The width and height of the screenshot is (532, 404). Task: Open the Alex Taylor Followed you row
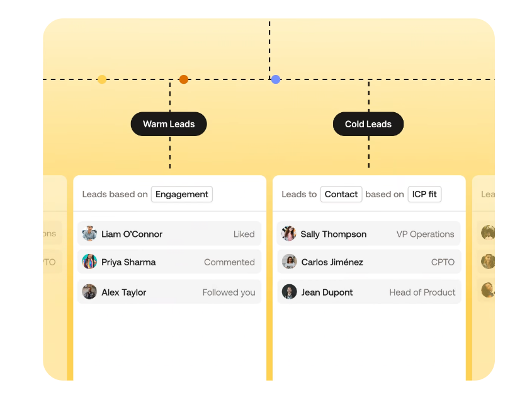(169, 292)
